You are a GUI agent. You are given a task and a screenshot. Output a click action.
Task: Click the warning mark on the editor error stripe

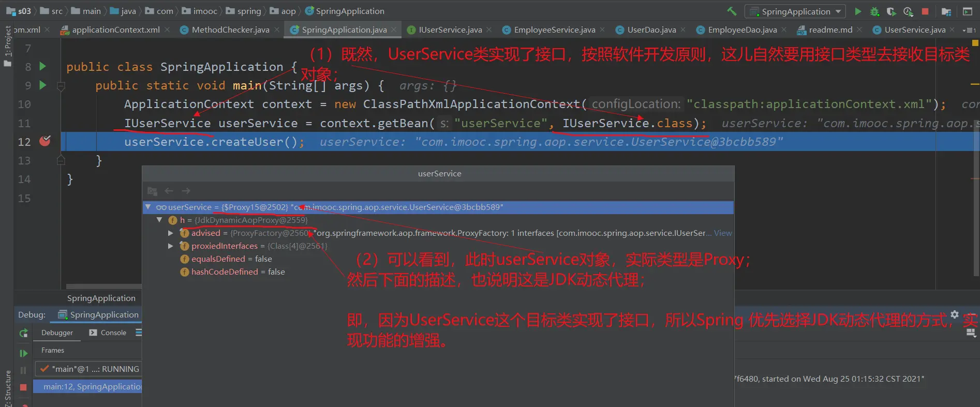(x=975, y=84)
